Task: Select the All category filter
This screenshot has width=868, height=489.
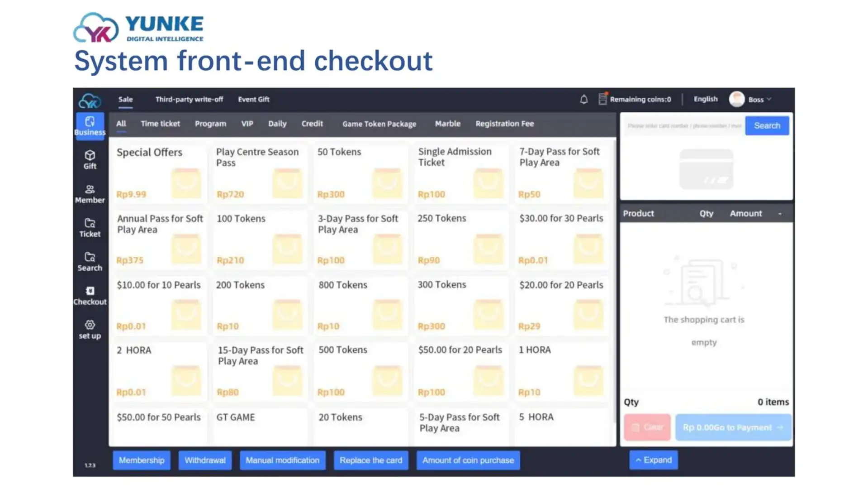Action: (x=121, y=124)
